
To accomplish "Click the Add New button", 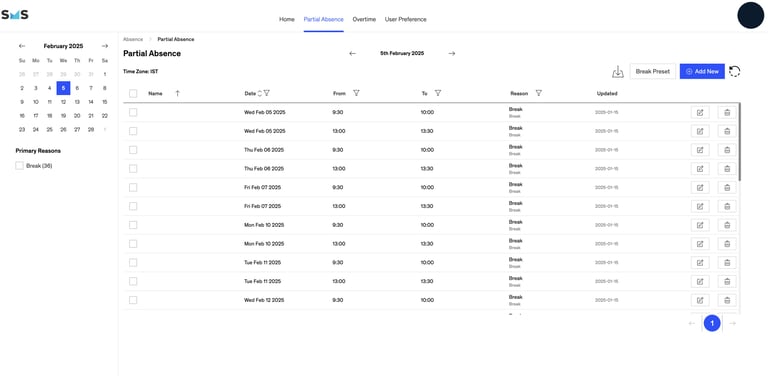I will [702, 71].
